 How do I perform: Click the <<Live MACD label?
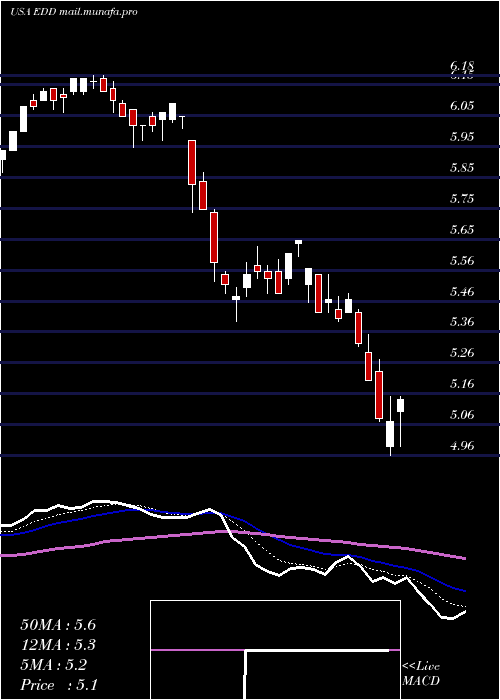pyautogui.click(x=421, y=674)
